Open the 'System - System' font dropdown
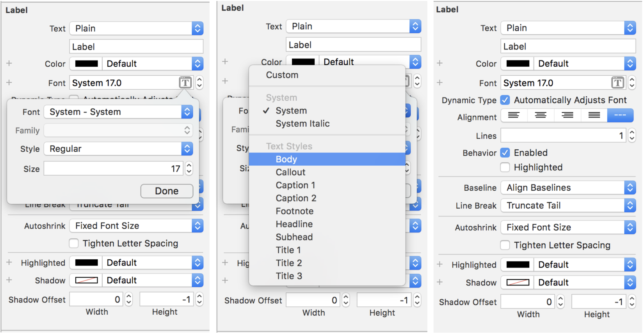 [118, 112]
